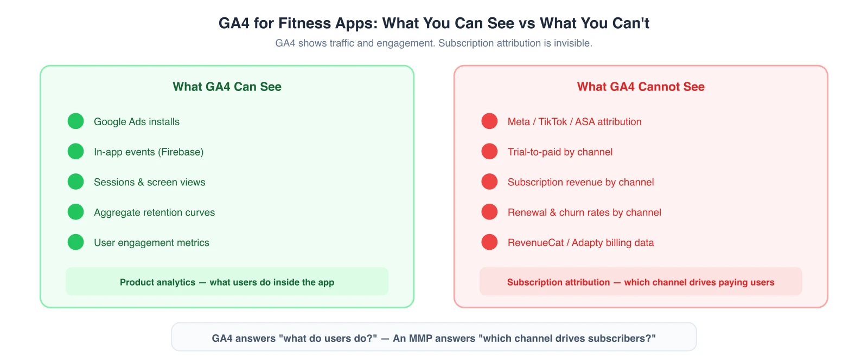The width and height of the screenshot is (868, 363).
Task: Click the Aggregate retention curves label
Action: tap(154, 213)
